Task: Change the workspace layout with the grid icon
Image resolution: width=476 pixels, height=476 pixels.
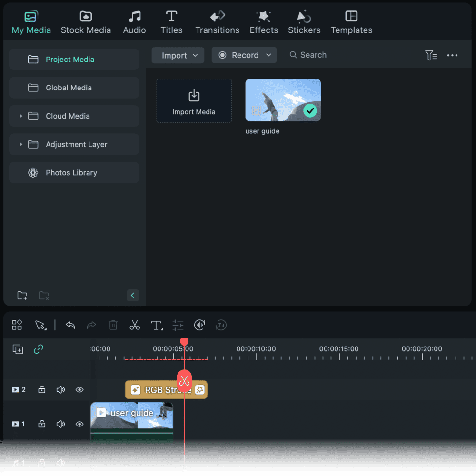Action: 17,325
